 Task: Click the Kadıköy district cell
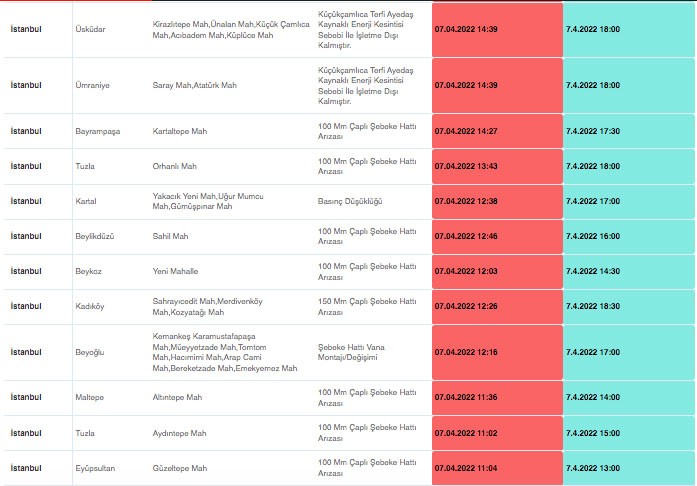(91, 306)
